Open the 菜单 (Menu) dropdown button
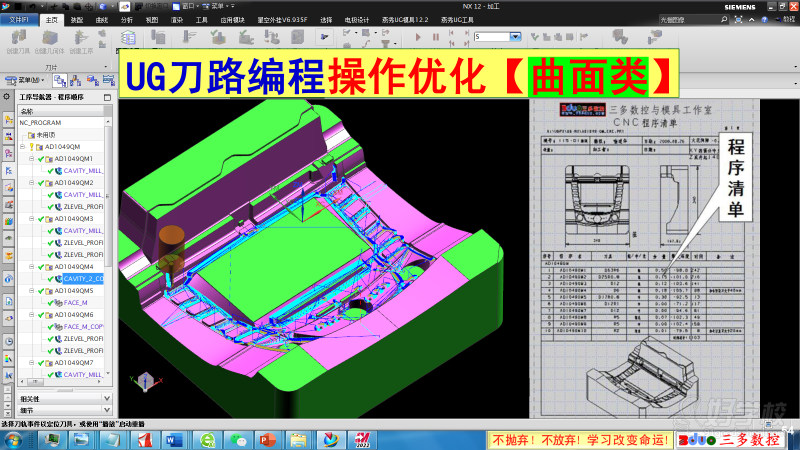 coord(26,79)
